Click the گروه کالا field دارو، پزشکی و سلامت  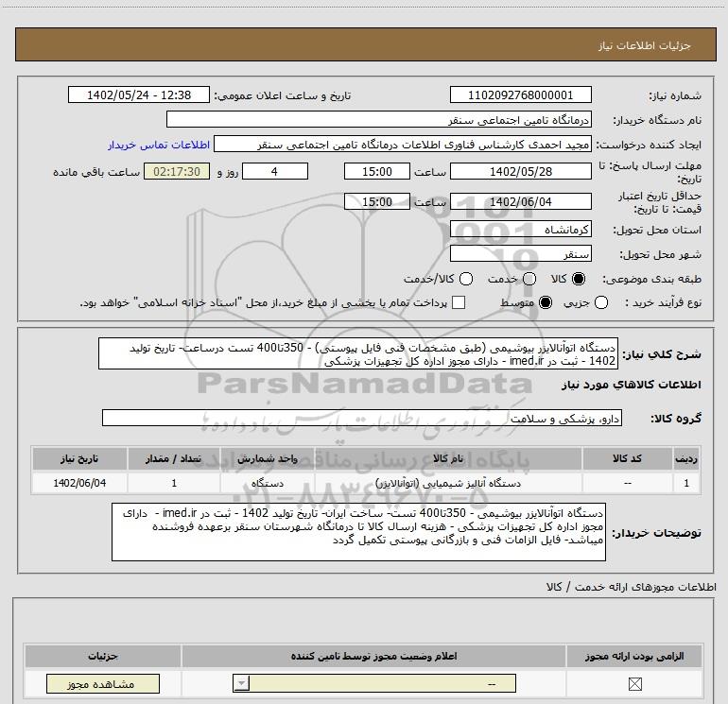[x=362, y=418]
